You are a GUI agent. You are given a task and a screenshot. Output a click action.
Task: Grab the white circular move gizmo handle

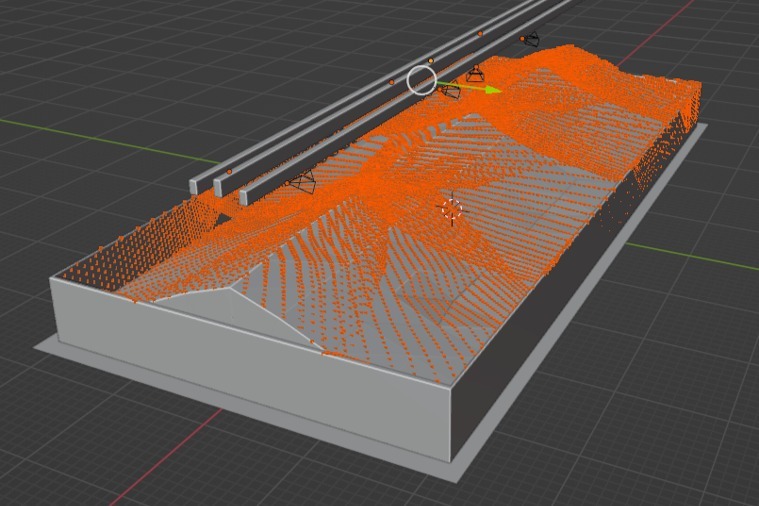(x=422, y=80)
